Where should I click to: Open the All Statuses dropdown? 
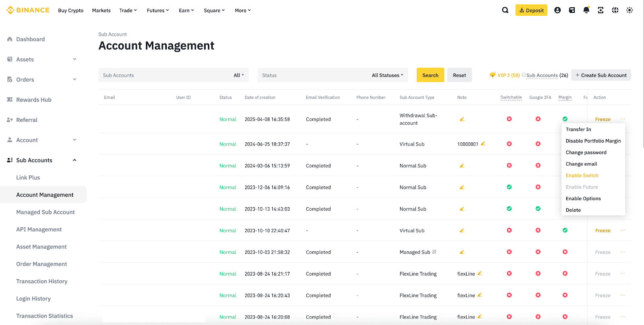pyautogui.click(x=387, y=75)
